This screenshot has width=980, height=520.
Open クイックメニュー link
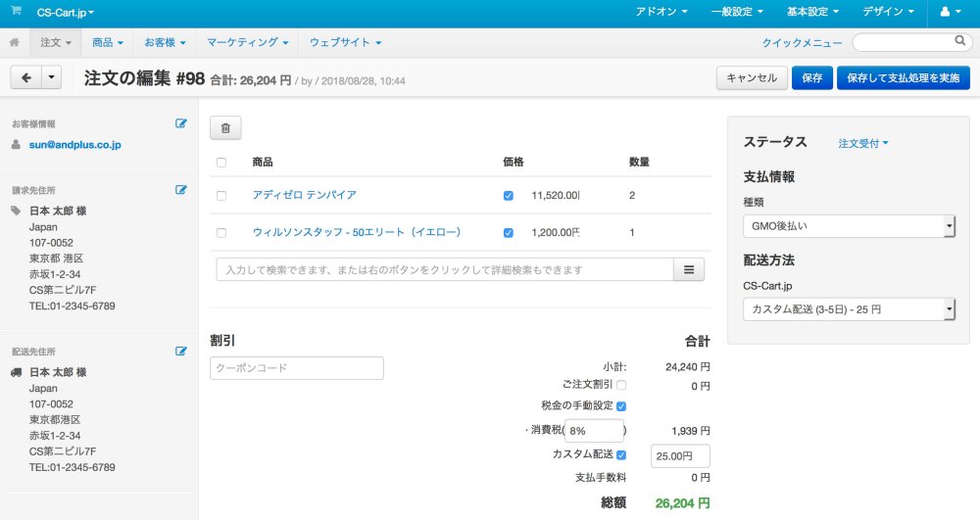[802, 43]
